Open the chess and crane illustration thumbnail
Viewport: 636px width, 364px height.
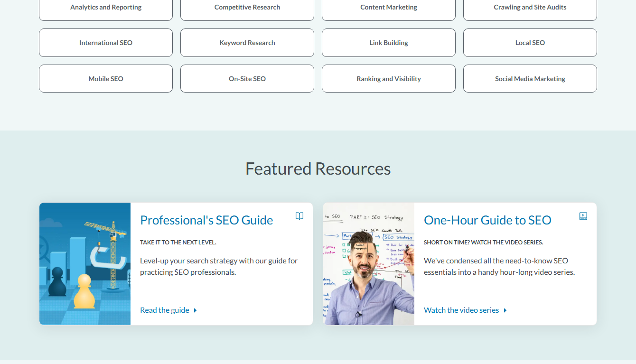(85, 264)
